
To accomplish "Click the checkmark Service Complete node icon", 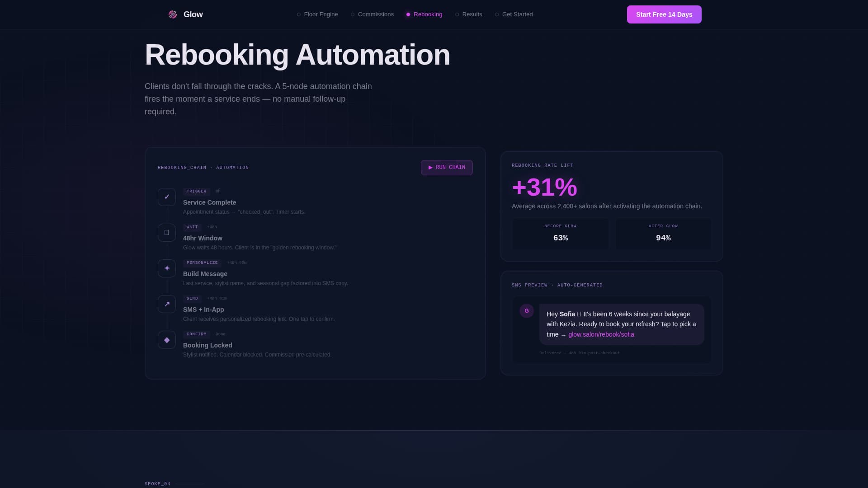I will [x=167, y=197].
